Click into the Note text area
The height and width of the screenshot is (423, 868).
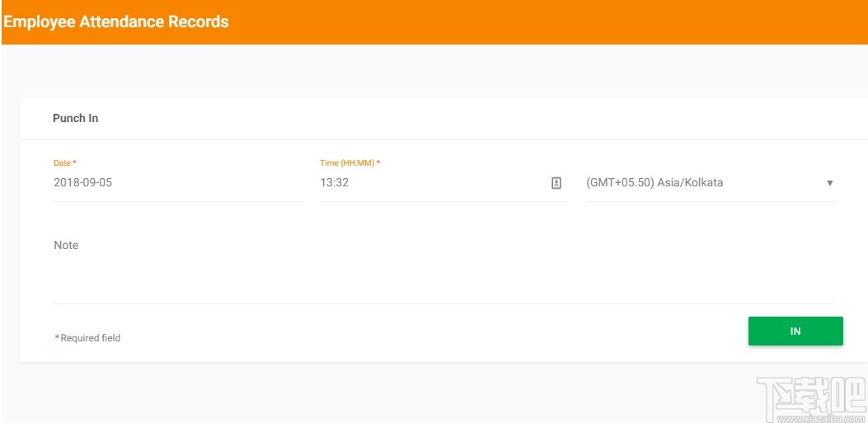[x=443, y=269]
